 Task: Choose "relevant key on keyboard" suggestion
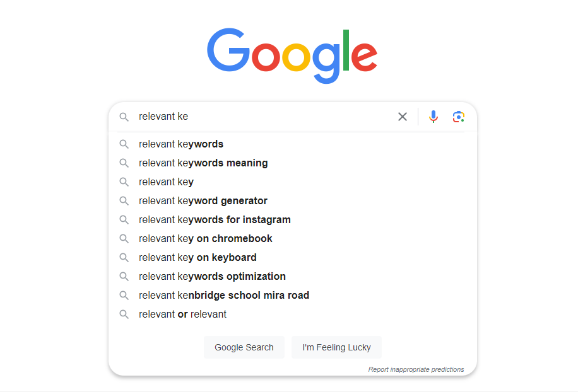198,258
